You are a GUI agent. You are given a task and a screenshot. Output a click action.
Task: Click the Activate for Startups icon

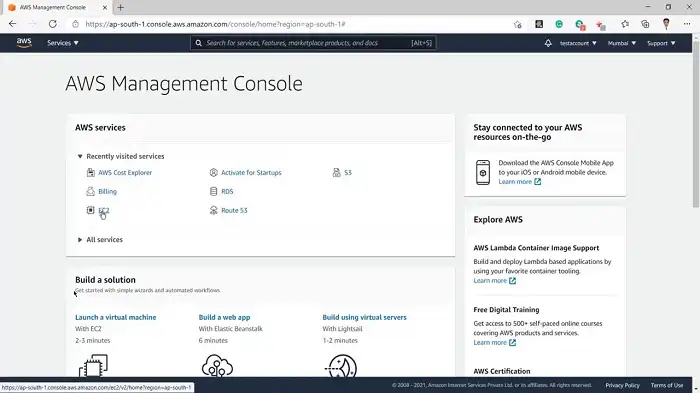tap(213, 172)
